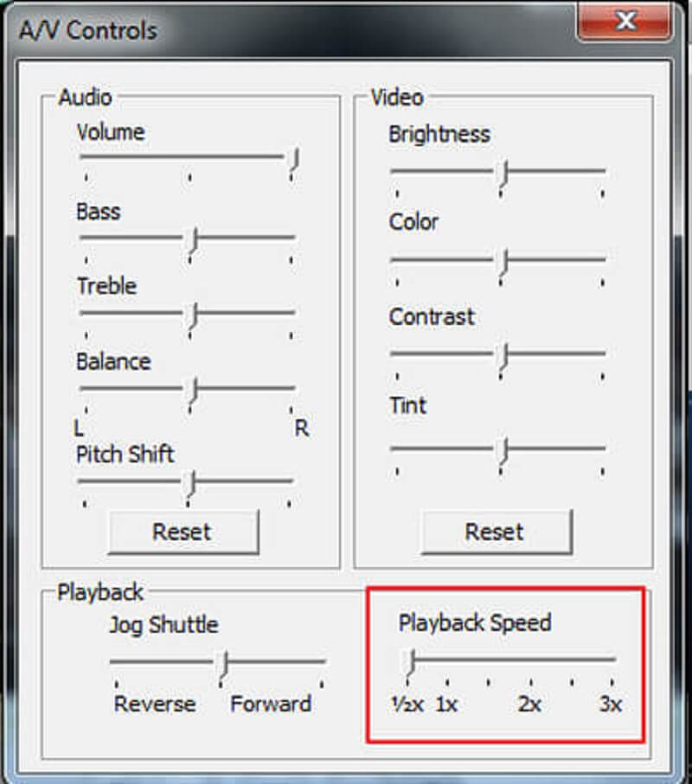692x784 pixels.
Task: Adjust the Bass slider
Action: (192, 239)
